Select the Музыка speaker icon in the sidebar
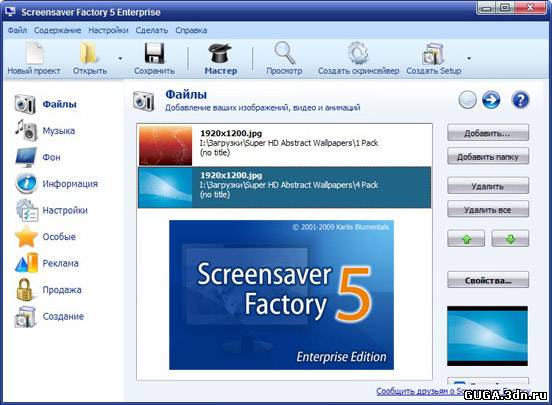The width and height of the screenshot is (552, 405). [26, 130]
